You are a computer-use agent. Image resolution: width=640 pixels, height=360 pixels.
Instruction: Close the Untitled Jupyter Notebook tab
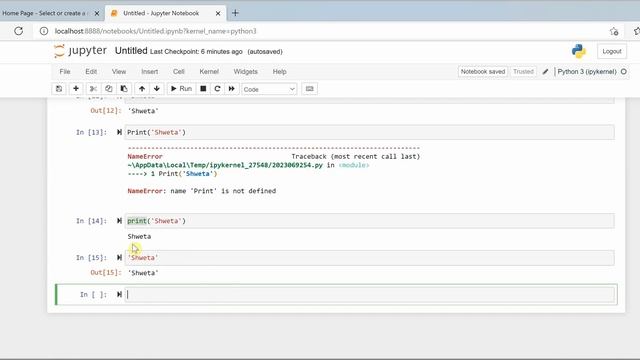click(218, 13)
